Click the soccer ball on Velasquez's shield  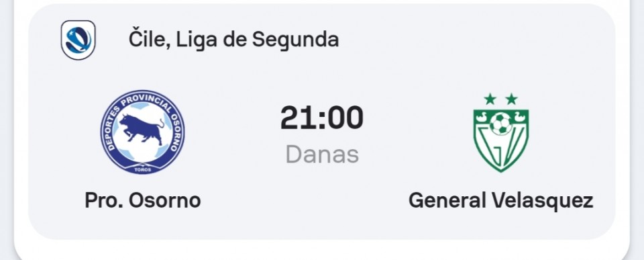pyautogui.click(x=500, y=124)
